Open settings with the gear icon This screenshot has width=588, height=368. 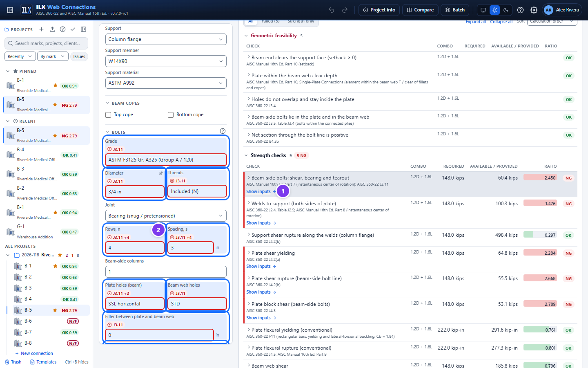point(534,10)
